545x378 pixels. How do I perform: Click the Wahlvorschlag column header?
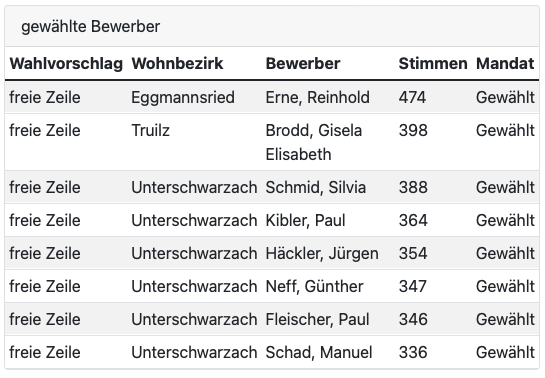click(x=66, y=64)
